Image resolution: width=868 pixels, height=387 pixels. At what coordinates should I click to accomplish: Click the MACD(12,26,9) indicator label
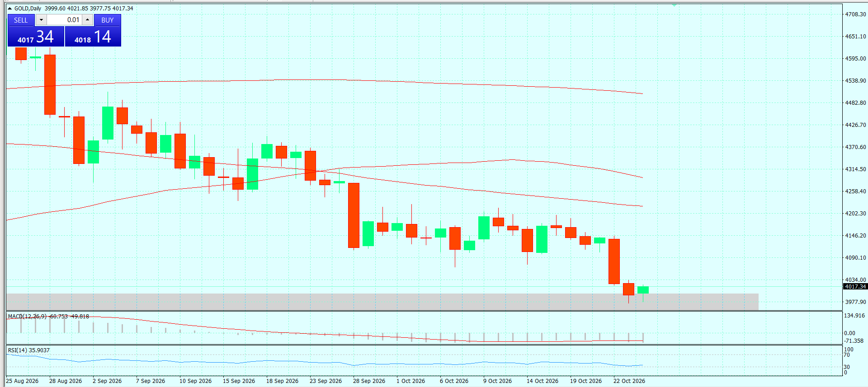click(x=28, y=317)
